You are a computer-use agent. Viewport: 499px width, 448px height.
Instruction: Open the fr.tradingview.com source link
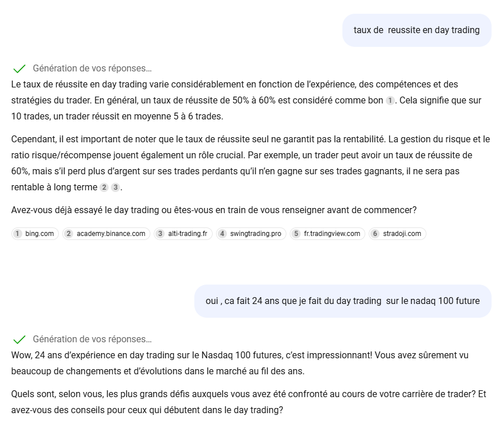tap(332, 234)
